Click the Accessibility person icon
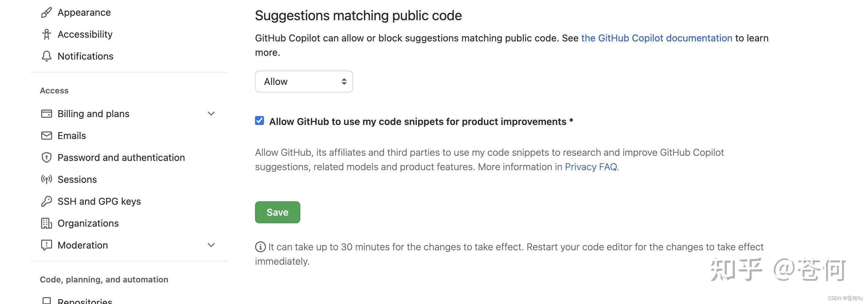 pos(47,34)
